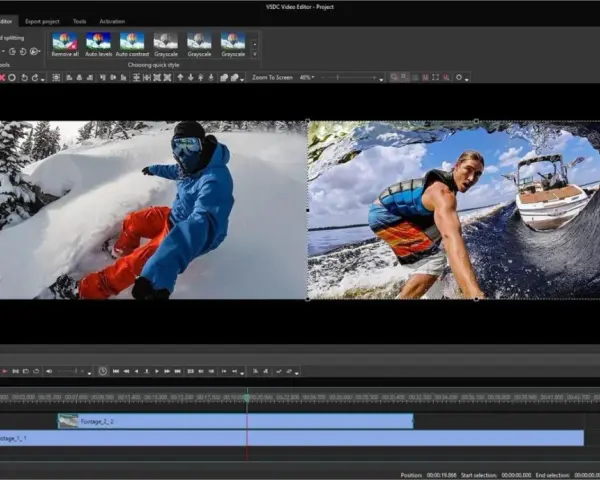Click the clock timer icon
This screenshot has width=600, height=480.
(x=103, y=371)
